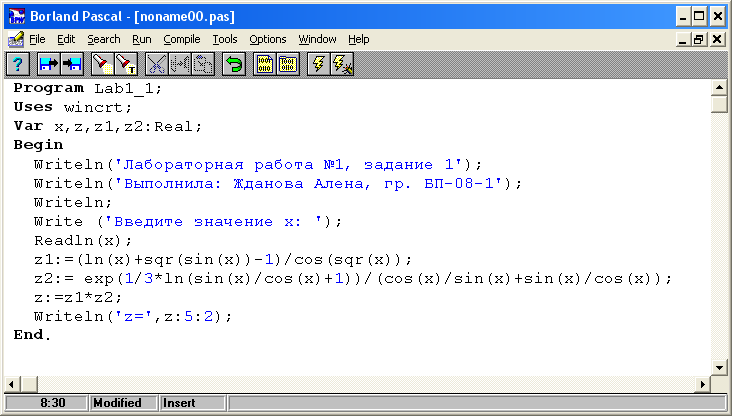Minimize the noname00.pas document window
The height and width of the screenshot is (416, 732).
click(x=683, y=40)
